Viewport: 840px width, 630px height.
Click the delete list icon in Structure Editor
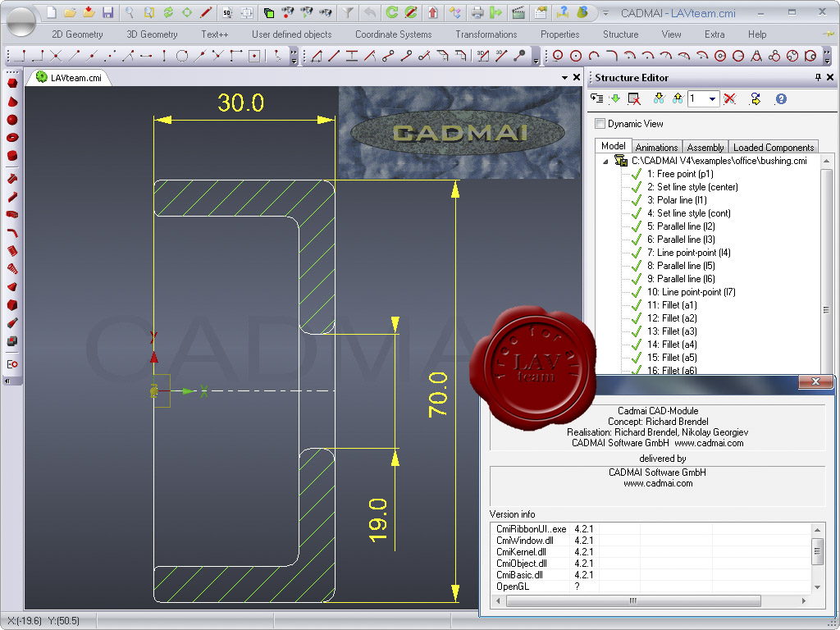(x=634, y=98)
